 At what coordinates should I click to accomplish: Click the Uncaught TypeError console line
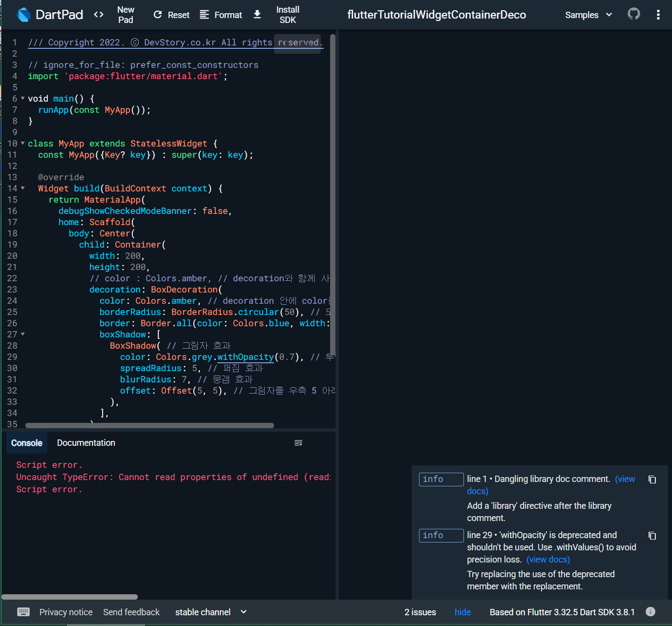coord(173,477)
